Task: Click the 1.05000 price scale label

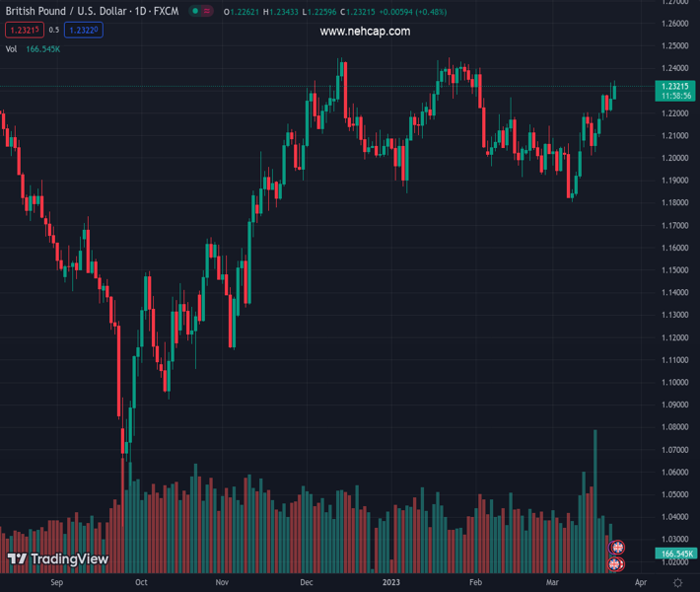Action: [675, 494]
